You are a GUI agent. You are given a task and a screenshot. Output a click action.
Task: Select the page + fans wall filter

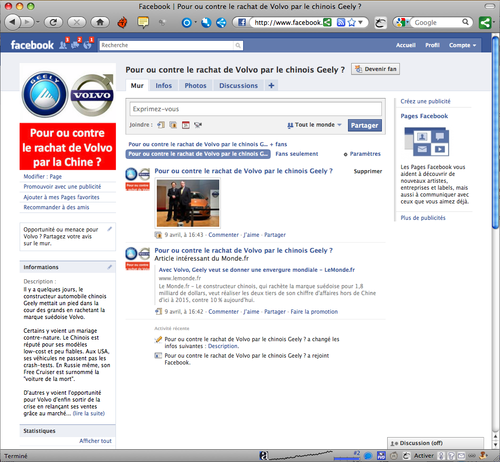click(x=208, y=144)
